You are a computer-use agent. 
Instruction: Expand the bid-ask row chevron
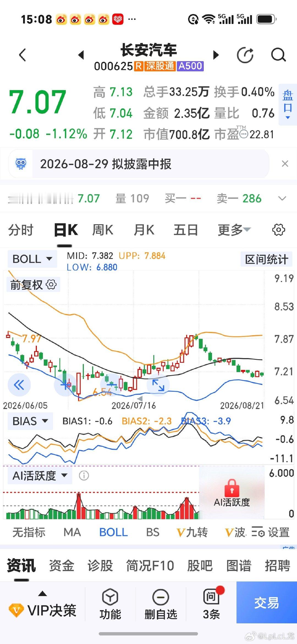tap(282, 198)
